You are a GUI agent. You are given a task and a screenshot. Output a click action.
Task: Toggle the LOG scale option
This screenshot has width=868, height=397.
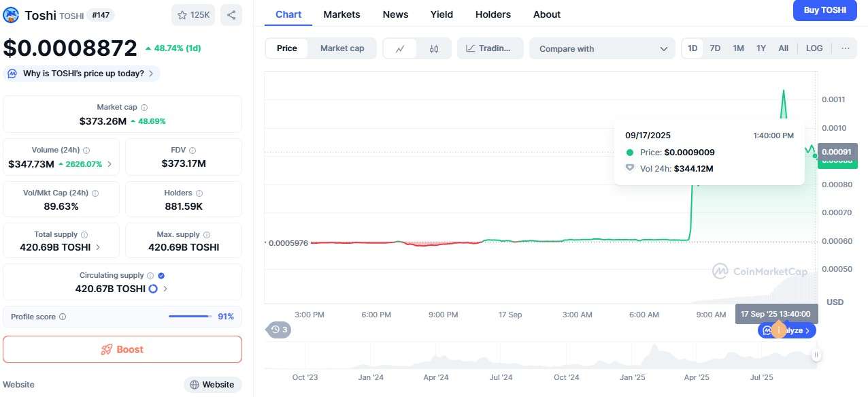coord(814,48)
